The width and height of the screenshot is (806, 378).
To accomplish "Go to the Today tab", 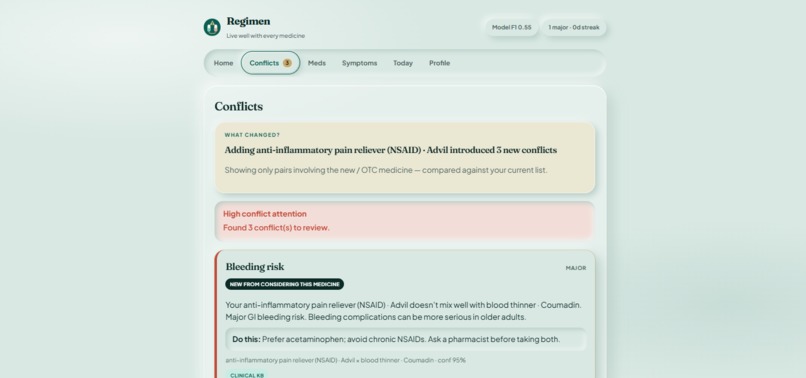I will (403, 63).
